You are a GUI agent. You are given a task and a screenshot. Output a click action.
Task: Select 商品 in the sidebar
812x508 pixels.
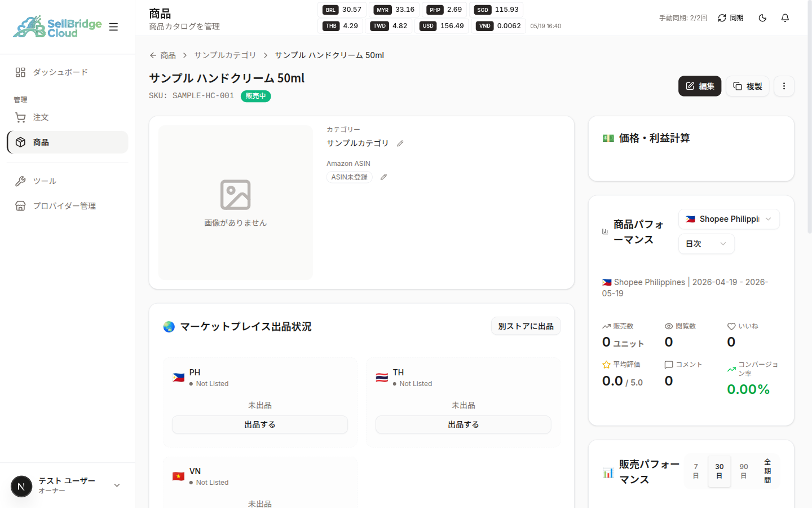coord(67,142)
